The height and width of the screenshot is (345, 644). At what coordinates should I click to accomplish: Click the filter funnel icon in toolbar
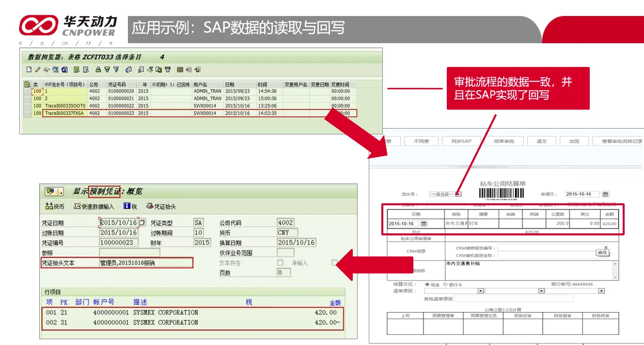click(x=116, y=70)
